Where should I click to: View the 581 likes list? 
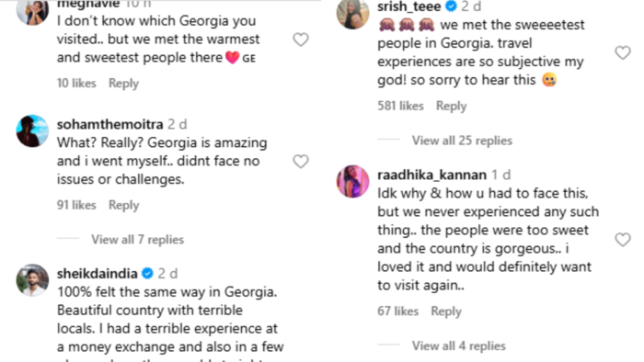click(x=400, y=106)
